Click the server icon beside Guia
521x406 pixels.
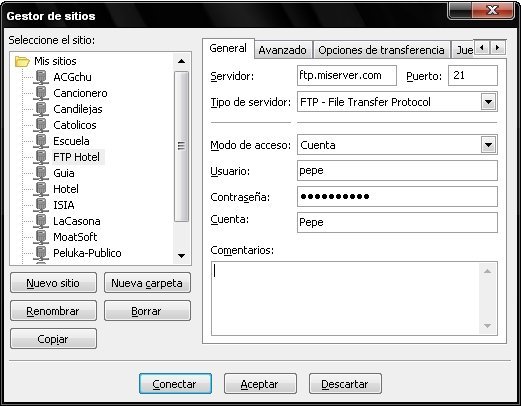pyautogui.click(x=41, y=173)
